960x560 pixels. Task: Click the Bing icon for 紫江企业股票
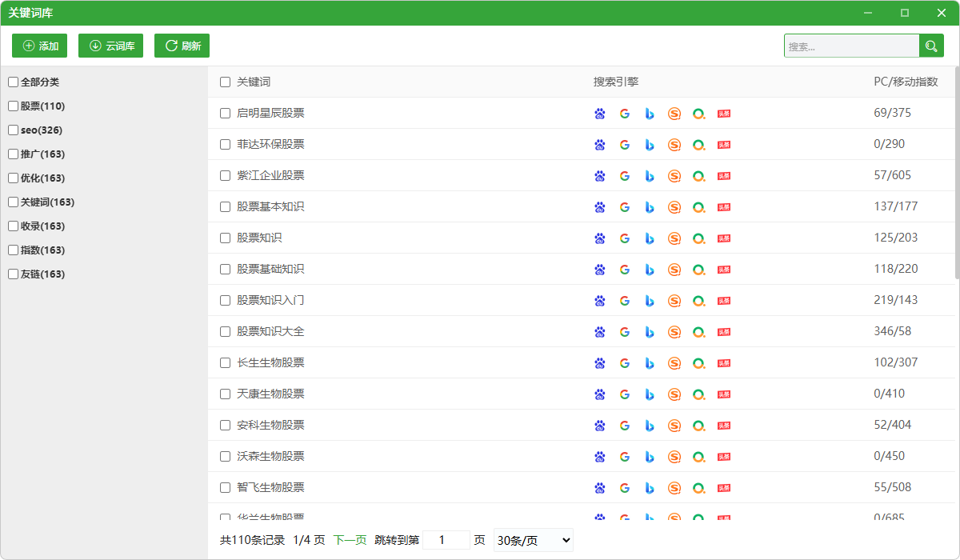[x=650, y=176]
